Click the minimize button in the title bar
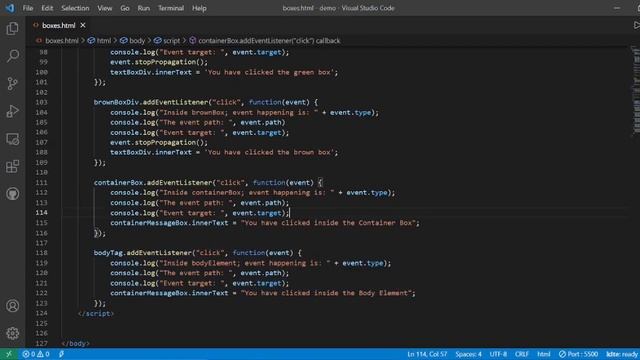The width and height of the screenshot is (640, 360). (617, 8)
